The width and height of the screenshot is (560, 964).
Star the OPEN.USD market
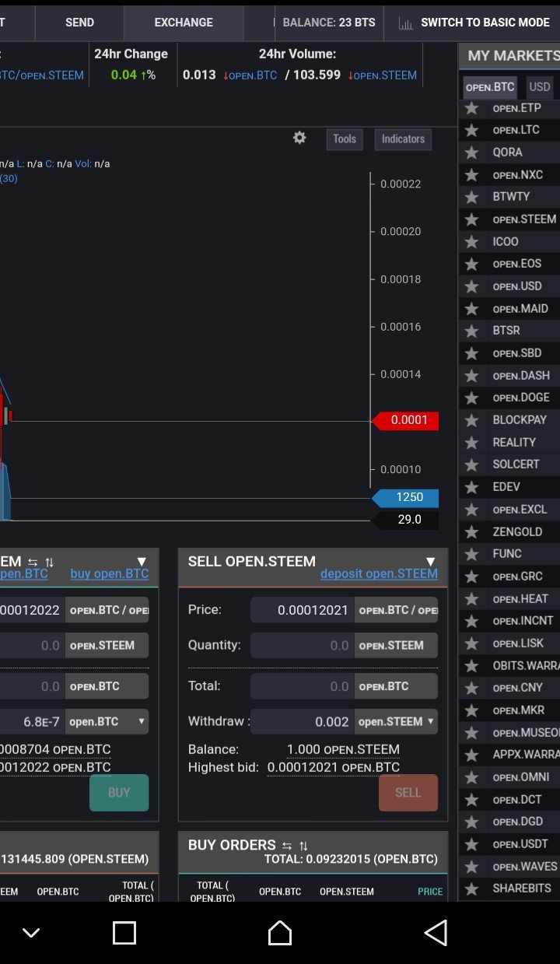(471, 286)
